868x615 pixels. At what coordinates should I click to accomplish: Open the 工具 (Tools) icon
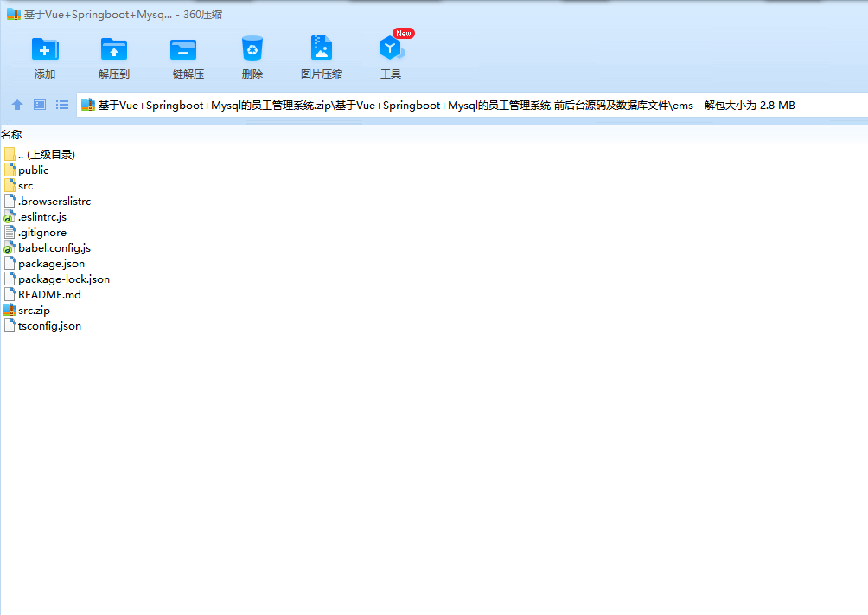[391, 48]
